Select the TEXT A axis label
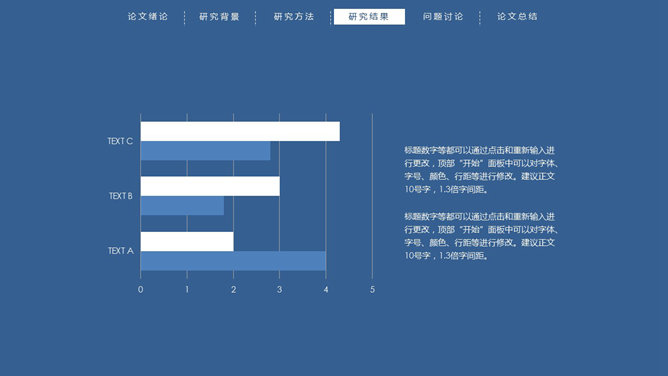The height and width of the screenshot is (376, 668). (x=121, y=251)
